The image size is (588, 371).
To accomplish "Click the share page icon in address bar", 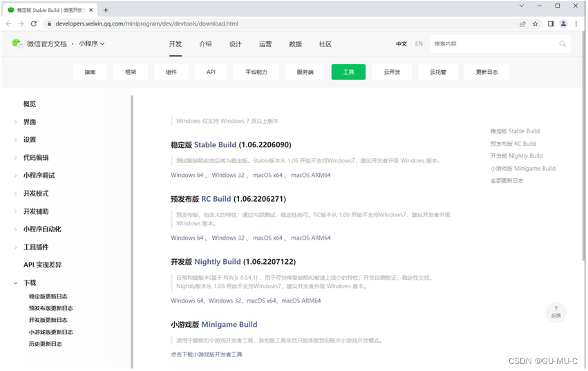I will [x=522, y=23].
